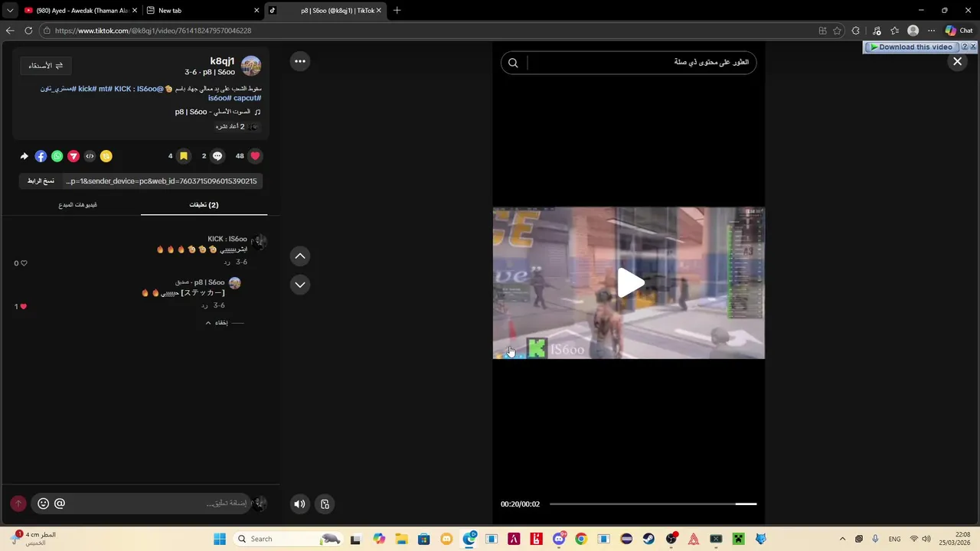Like the KICK : IS6oo comment
980x551 pixels.
tap(24, 263)
